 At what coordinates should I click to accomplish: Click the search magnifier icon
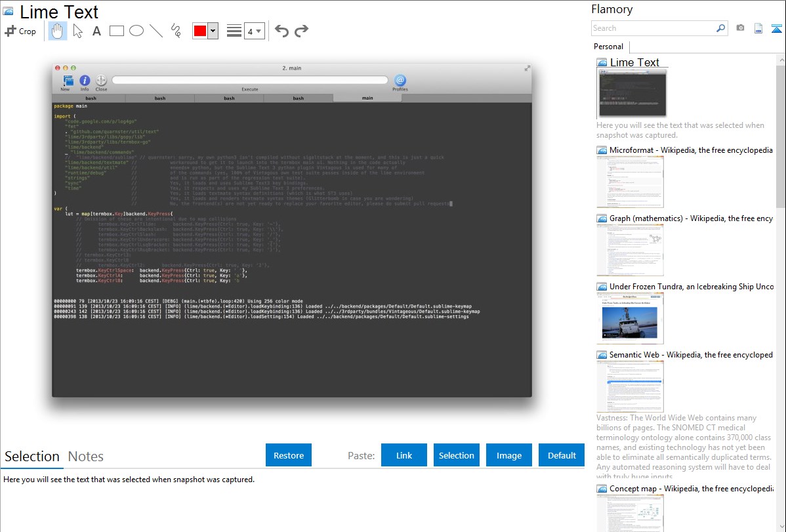click(x=721, y=28)
